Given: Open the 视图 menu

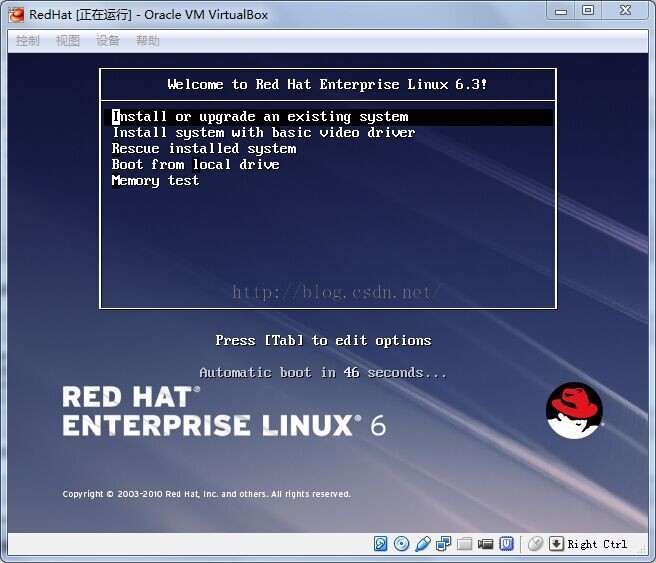Looking at the screenshot, I should [68, 41].
